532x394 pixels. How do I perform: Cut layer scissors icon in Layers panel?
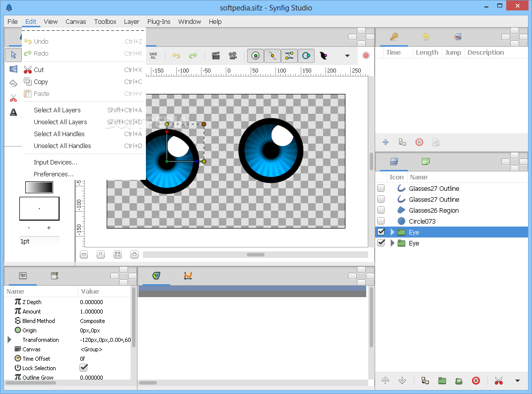point(499,381)
